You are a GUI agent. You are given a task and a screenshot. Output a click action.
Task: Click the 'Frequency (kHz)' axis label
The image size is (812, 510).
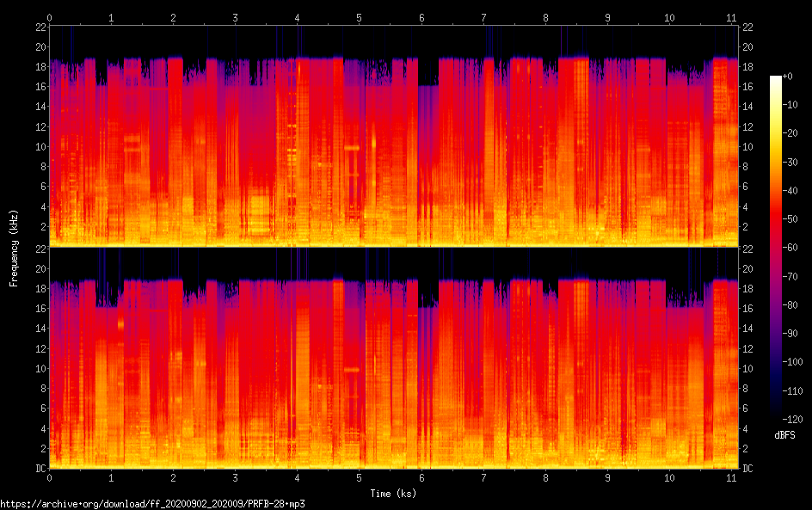14,248
